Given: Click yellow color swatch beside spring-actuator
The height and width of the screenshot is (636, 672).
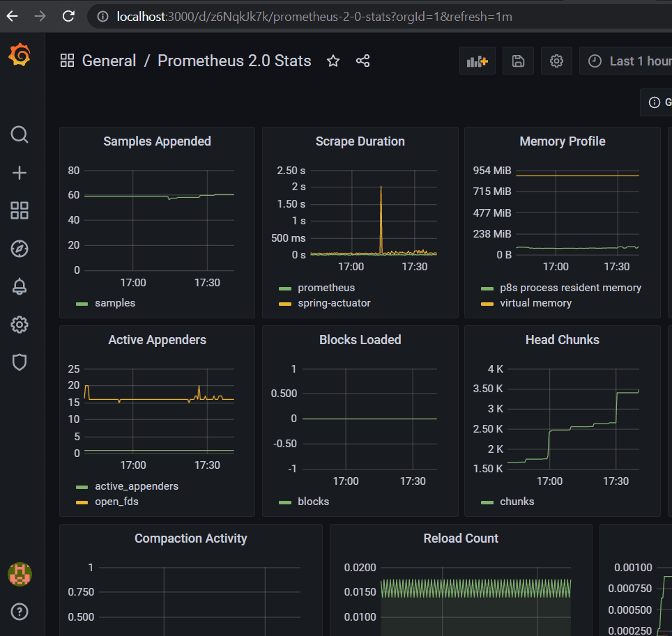Looking at the screenshot, I should pos(285,304).
